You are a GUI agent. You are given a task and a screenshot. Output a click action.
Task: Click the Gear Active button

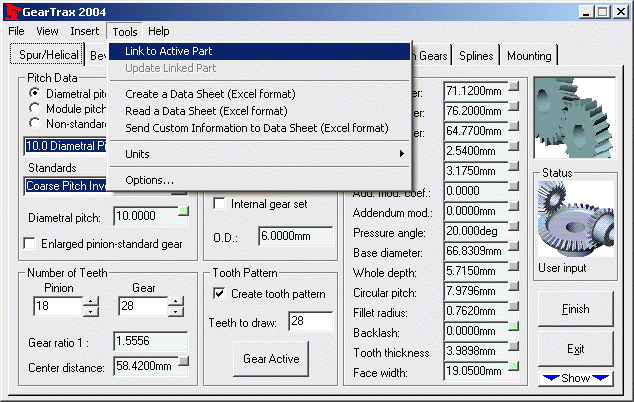271,359
